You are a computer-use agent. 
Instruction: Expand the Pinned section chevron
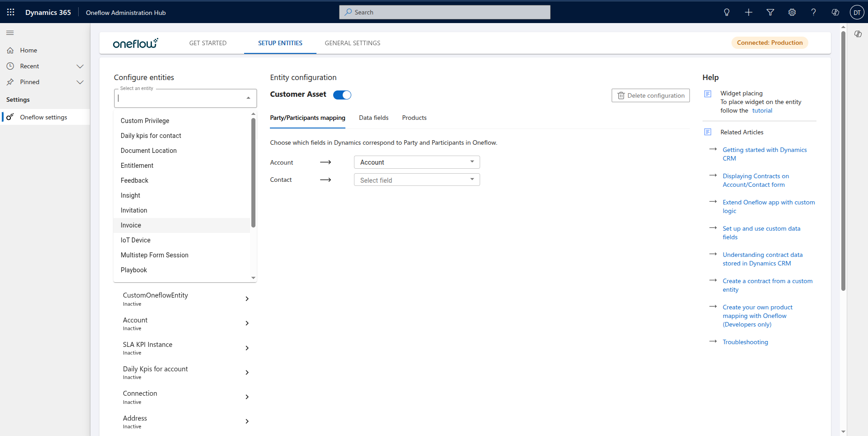point(80,82)
